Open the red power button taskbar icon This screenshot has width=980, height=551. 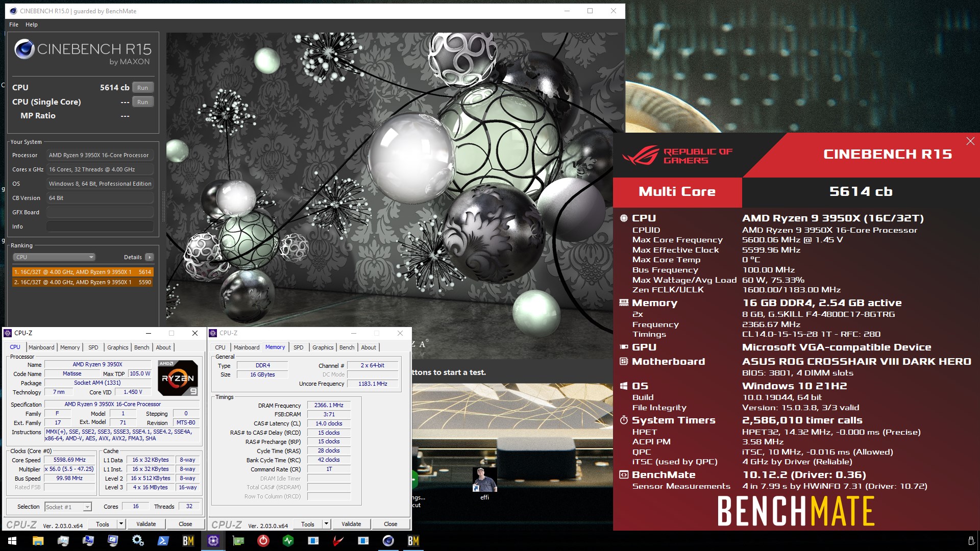pos(263,541)
